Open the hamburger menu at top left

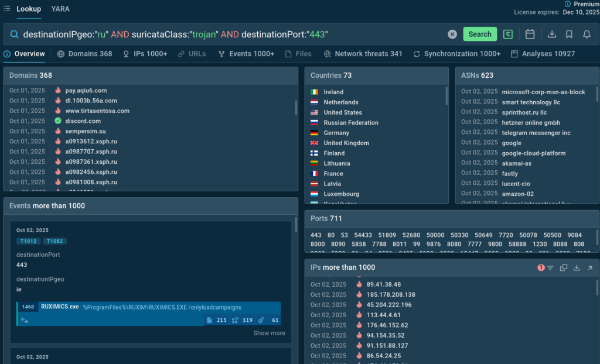pyautogui.click(x=7, y=9)
